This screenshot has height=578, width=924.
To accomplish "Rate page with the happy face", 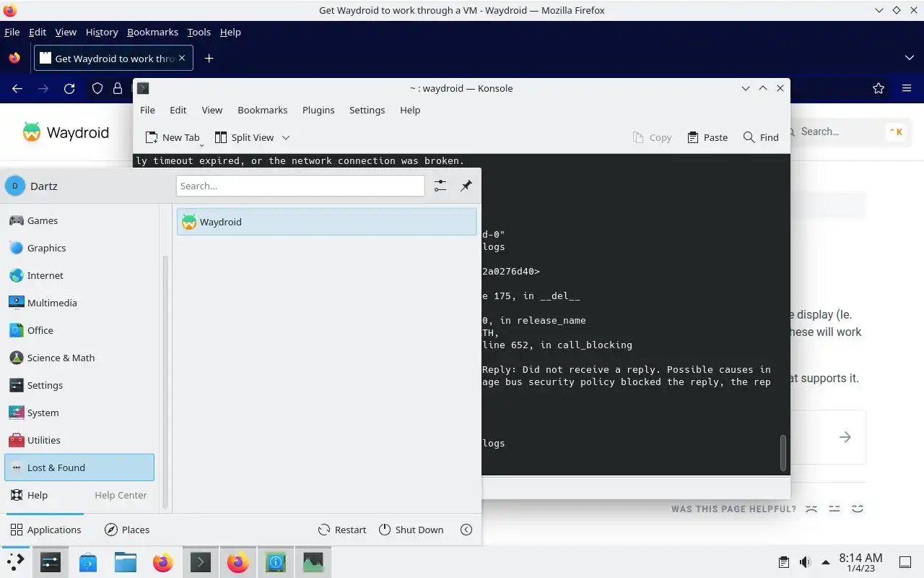I will [x=858, y=509].
